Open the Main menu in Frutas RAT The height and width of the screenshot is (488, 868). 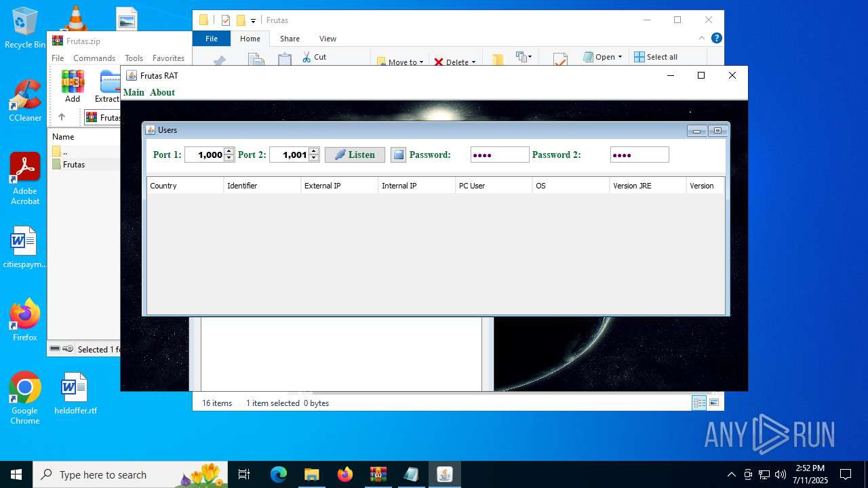[134, 92]
